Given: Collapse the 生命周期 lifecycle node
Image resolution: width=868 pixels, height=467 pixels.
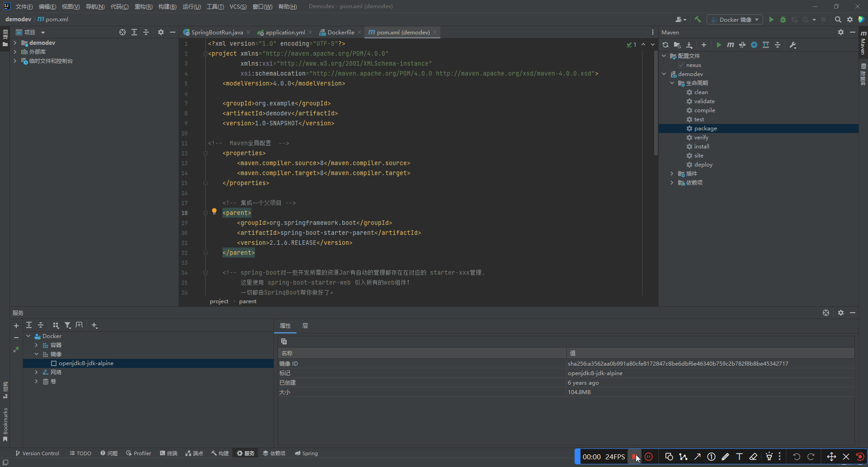Looking at the screenshot, I should coord(672,83).
